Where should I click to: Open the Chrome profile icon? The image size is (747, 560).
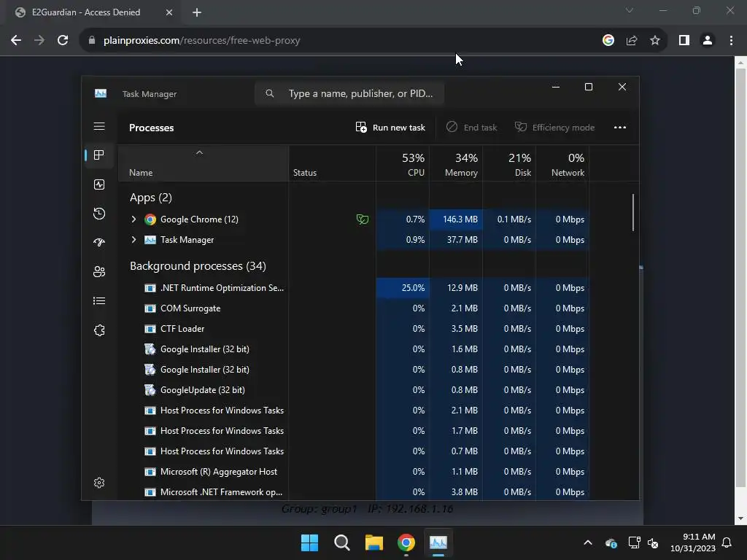click(708, 41)
